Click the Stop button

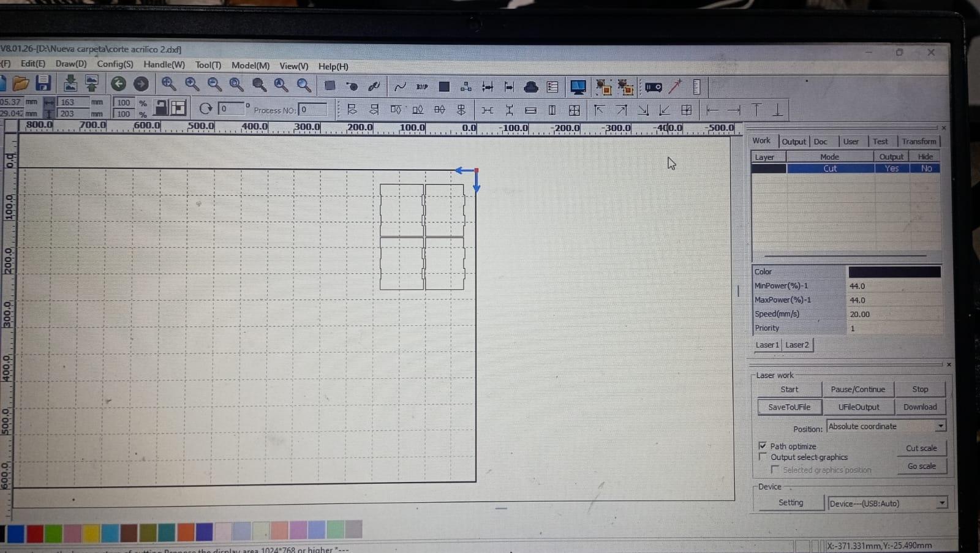coord(920,389)
